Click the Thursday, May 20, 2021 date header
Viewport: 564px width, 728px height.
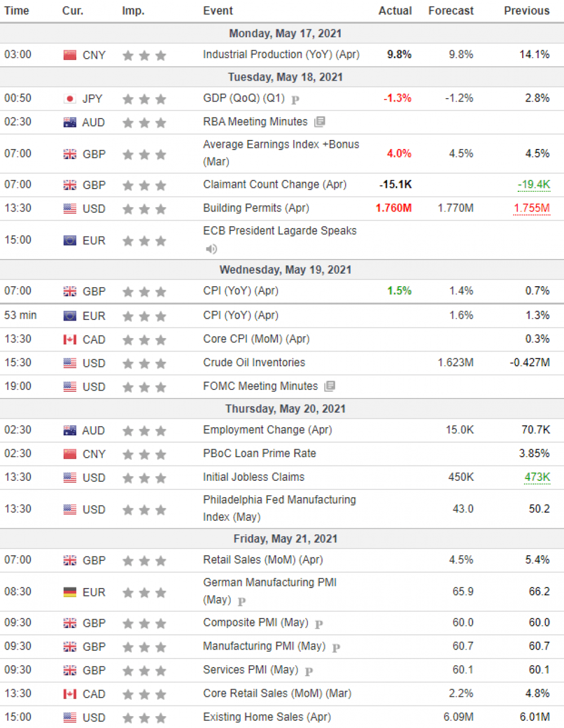(x=285, y=409)
